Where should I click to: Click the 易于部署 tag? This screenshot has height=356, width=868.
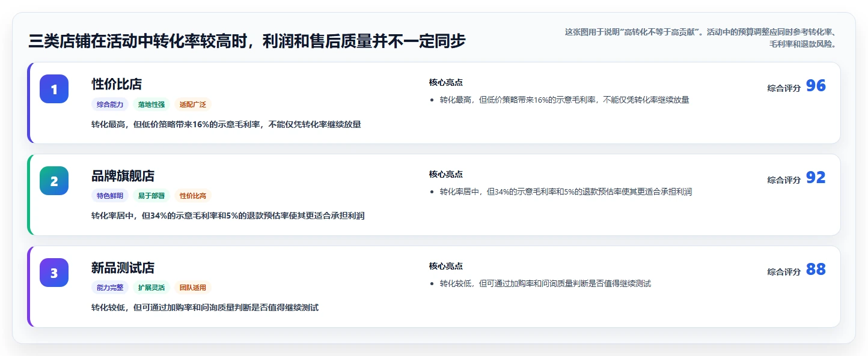tap(151, 196)
